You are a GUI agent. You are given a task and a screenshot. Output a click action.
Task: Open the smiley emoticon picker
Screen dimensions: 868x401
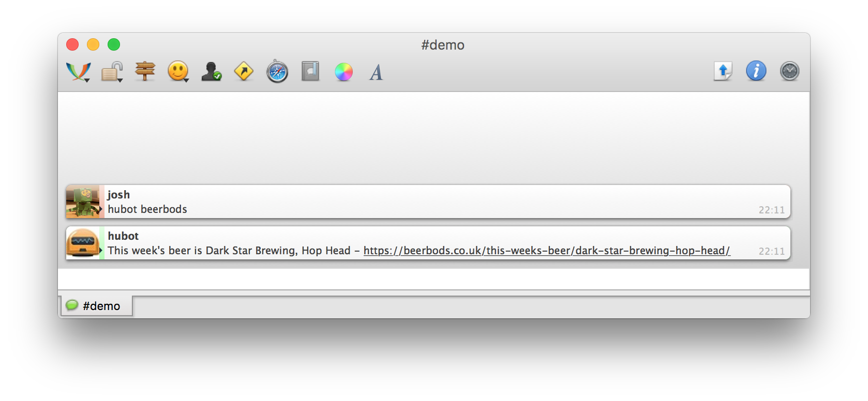point(178,72)
